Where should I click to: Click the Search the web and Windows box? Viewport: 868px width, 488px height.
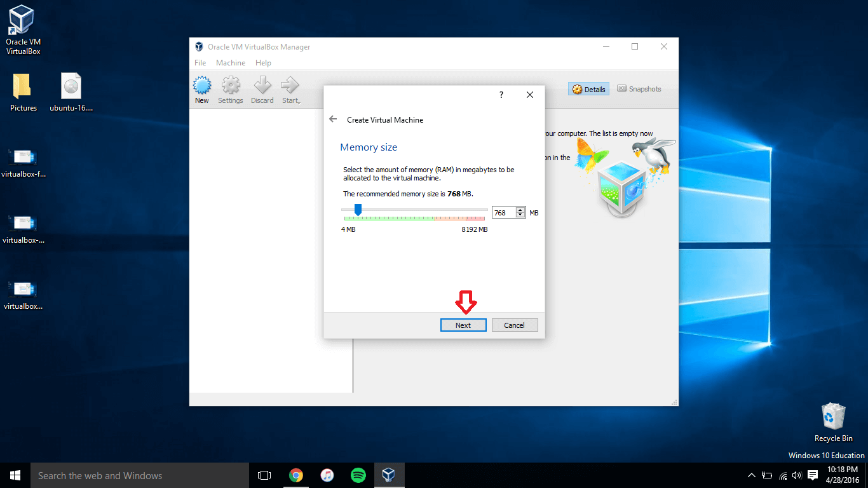[x=140, y=475]
